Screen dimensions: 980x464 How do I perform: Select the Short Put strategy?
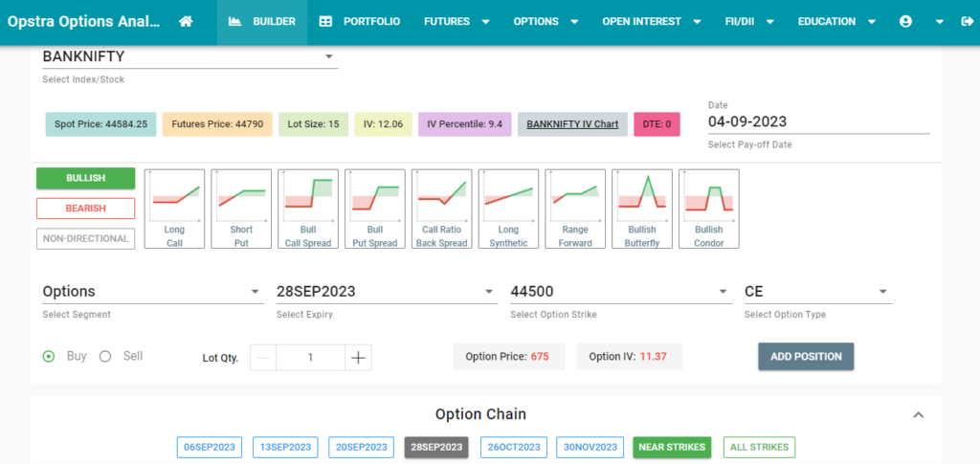[x=241, y=210]
